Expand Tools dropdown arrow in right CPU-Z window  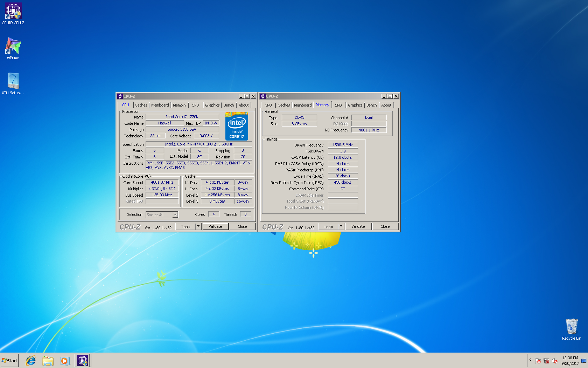tap(341, 227)
